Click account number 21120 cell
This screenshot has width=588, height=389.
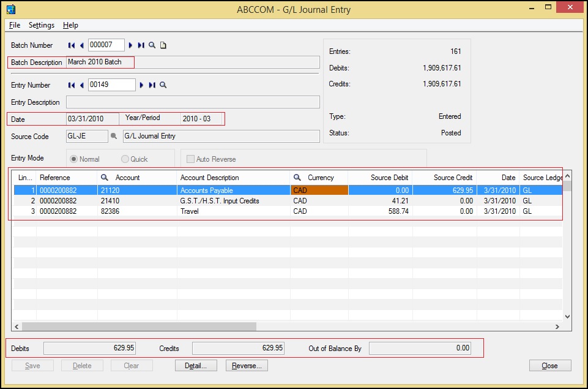pyautogui.click(x=137, y=191)
